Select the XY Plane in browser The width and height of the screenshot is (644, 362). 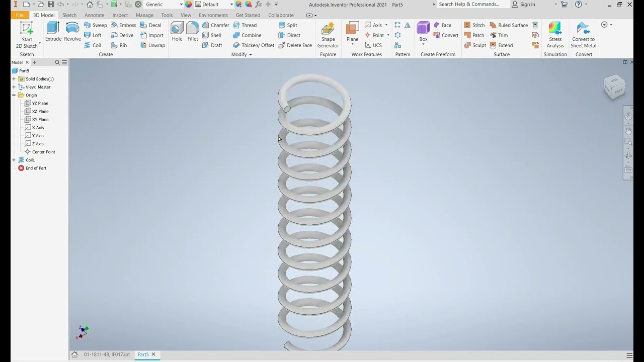[x=37, y=120]
